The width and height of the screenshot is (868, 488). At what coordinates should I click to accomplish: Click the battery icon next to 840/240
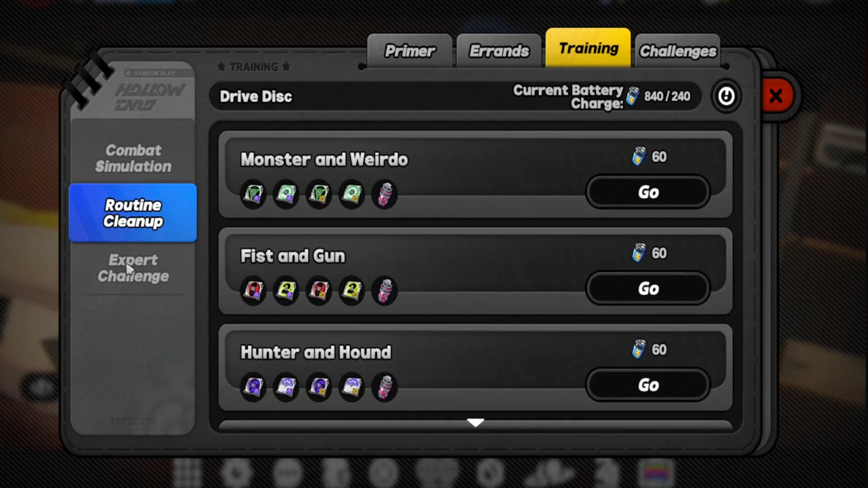coord(633,96)
